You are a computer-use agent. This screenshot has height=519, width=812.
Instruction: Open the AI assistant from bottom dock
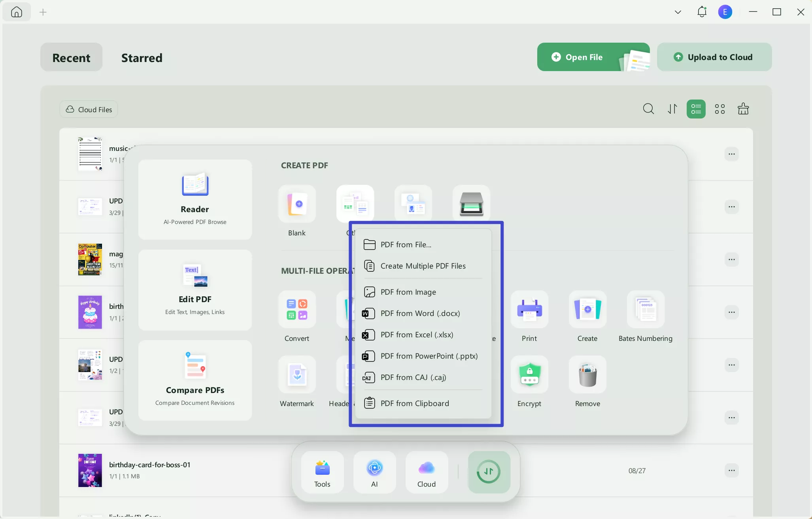coord(374,472)
